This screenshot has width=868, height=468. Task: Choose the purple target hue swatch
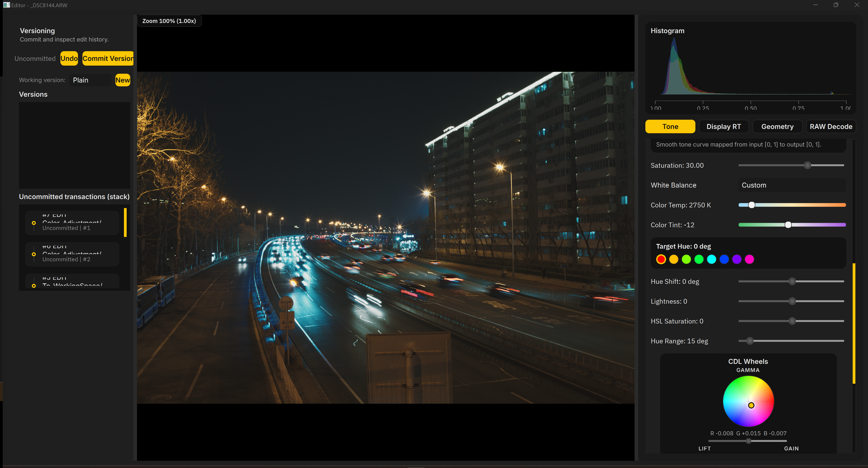pos(737,259)
